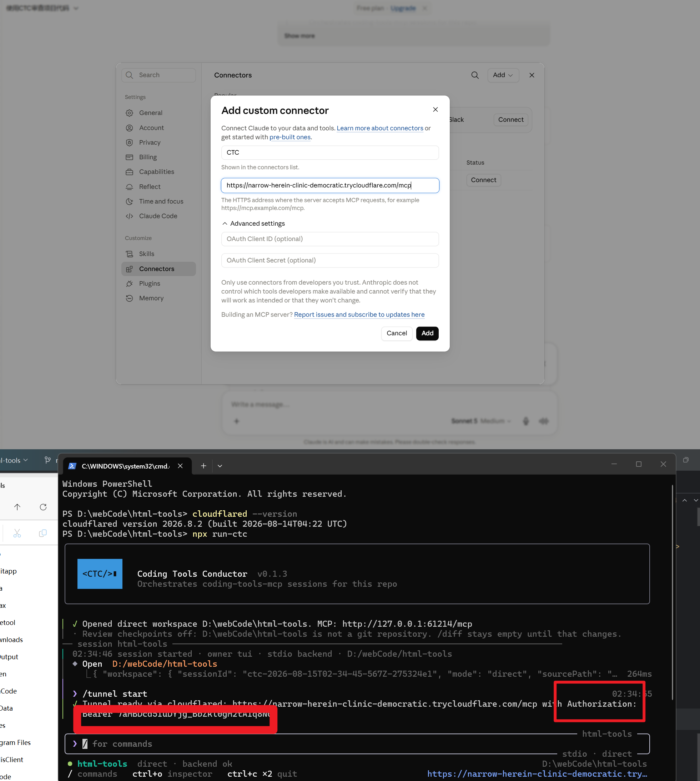
Task: Click the Account person icon
Action: [x=130, y=128]
